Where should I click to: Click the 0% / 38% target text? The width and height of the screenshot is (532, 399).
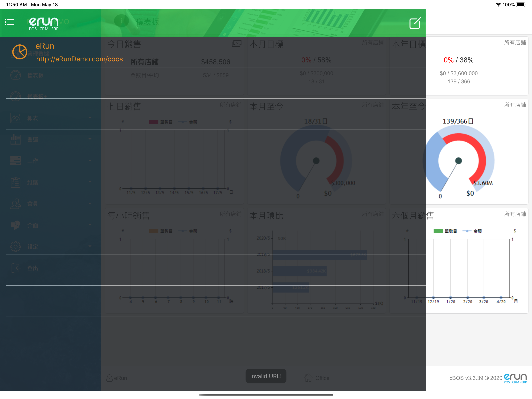point(459,60)
